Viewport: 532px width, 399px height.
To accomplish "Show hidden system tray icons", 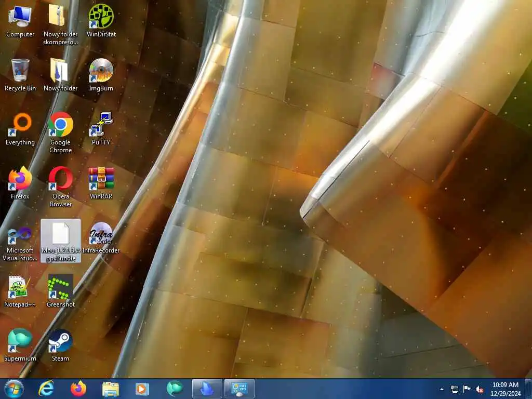I will (x=442, y=389).
